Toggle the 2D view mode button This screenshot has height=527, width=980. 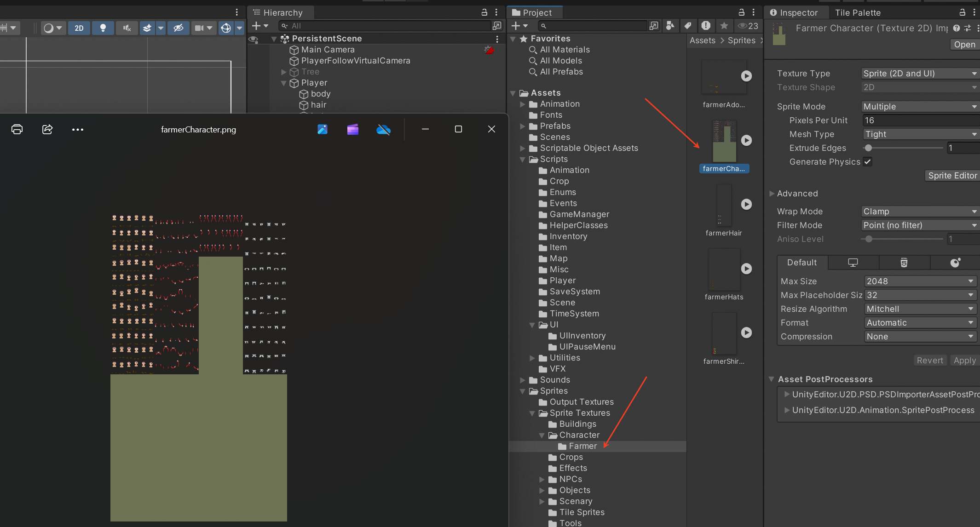click(79, 28)
